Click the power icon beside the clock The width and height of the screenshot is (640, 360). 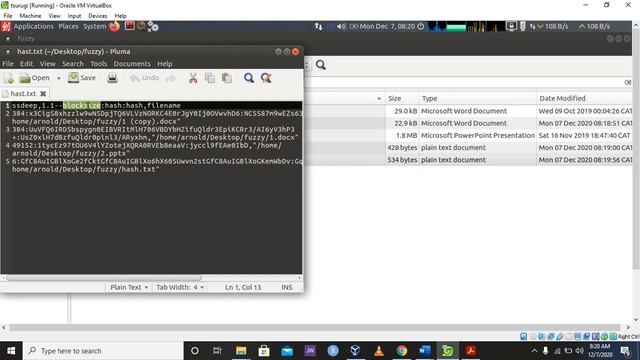point(420,26)
